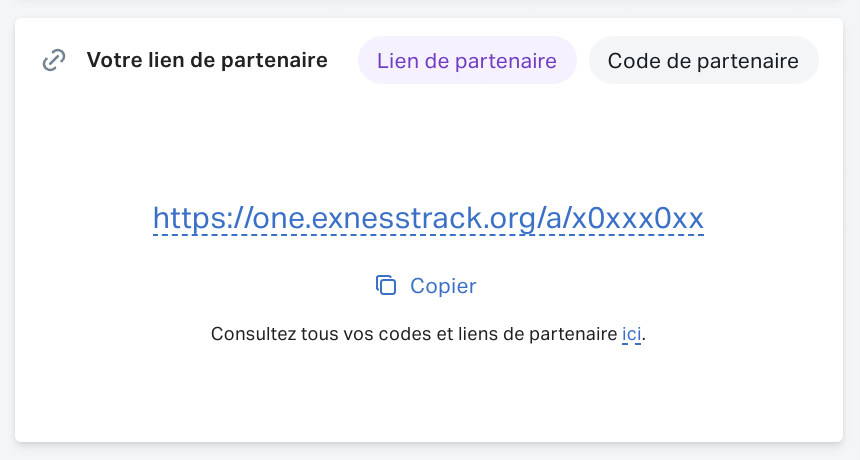Image resolution: width=860 pixels, height=460 pixels.
Task: Click the dashed underline beneath the partner URL
Action: [x=428, y=235]
